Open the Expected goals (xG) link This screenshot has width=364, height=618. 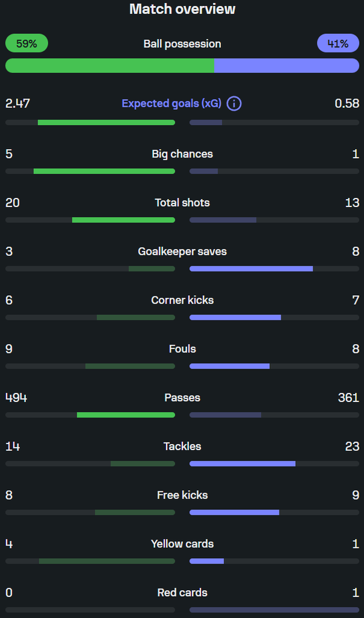point(171,104)
